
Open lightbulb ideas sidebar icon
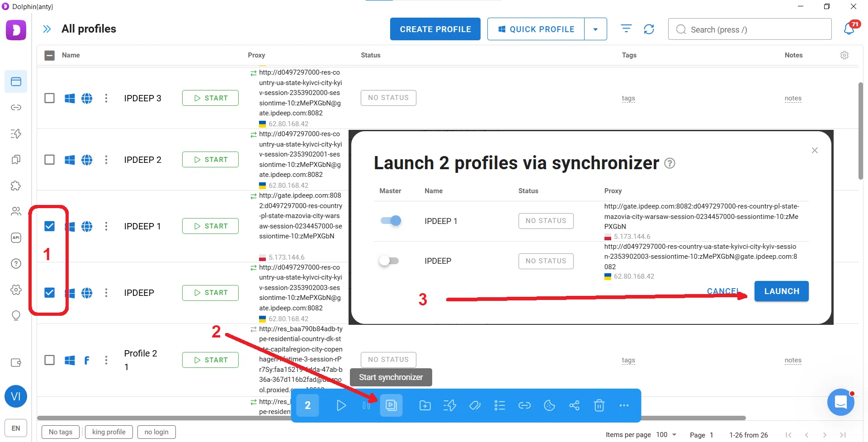click(16, 315)
